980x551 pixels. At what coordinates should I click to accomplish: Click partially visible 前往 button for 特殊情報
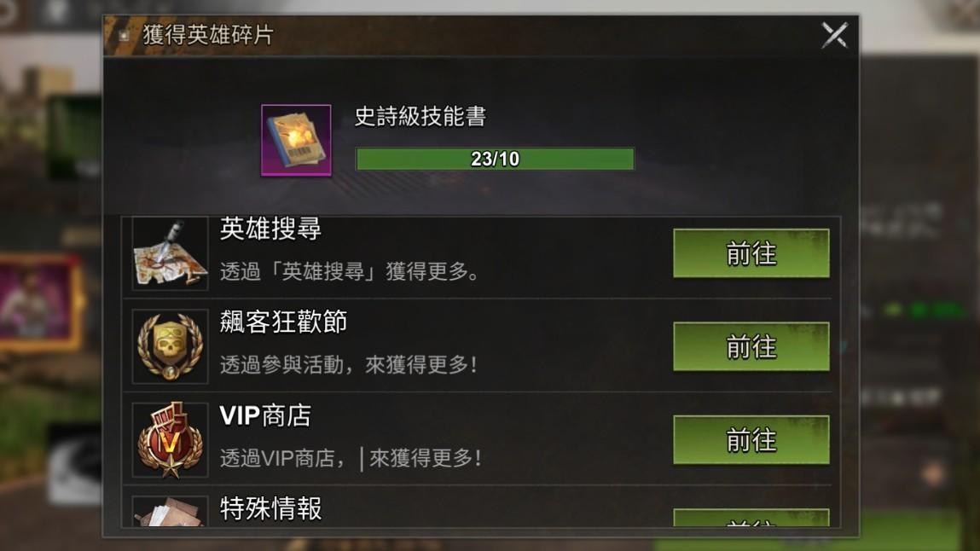tap(751, 518)
